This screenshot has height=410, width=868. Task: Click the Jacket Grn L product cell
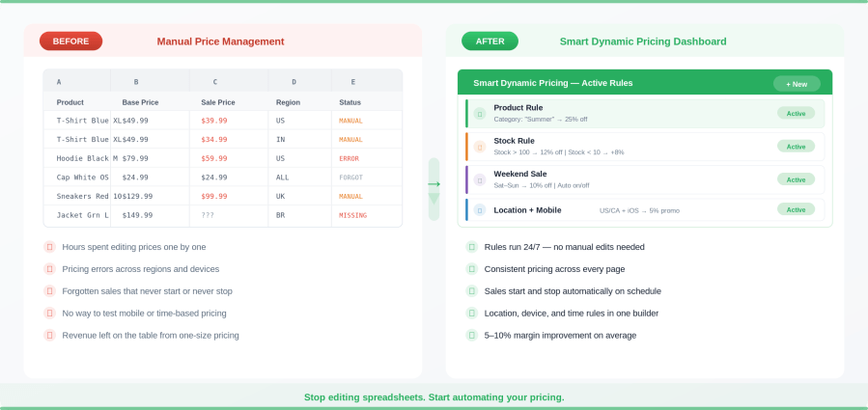[x=83, y=215]
